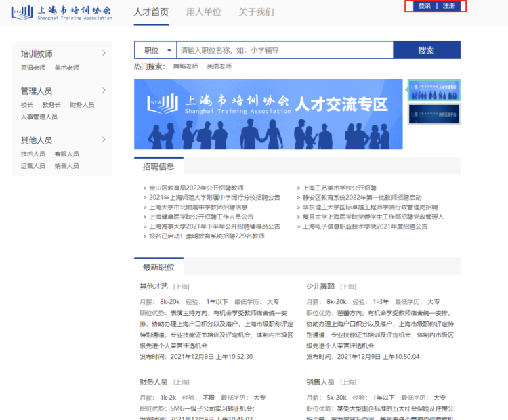The height and width of the screenshot is (420, 508).
Task: Select 英语老师 under 培训教师
Action: click(x=33, y=68)
